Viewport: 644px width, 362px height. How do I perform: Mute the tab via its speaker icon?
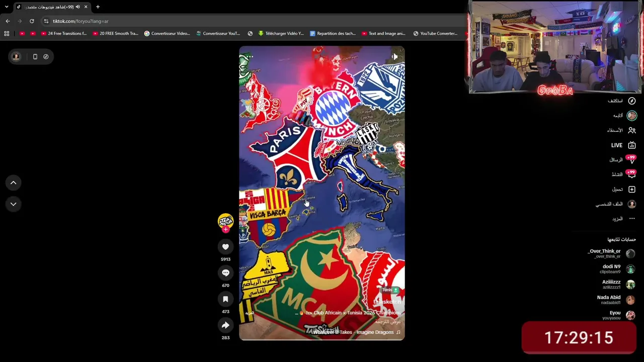[x=77, y=7]
